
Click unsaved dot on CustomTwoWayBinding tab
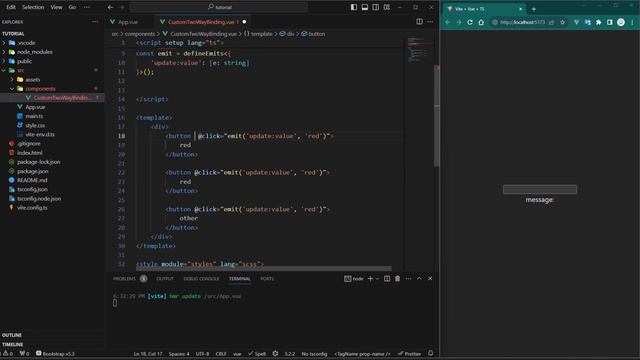click(244, 22)
